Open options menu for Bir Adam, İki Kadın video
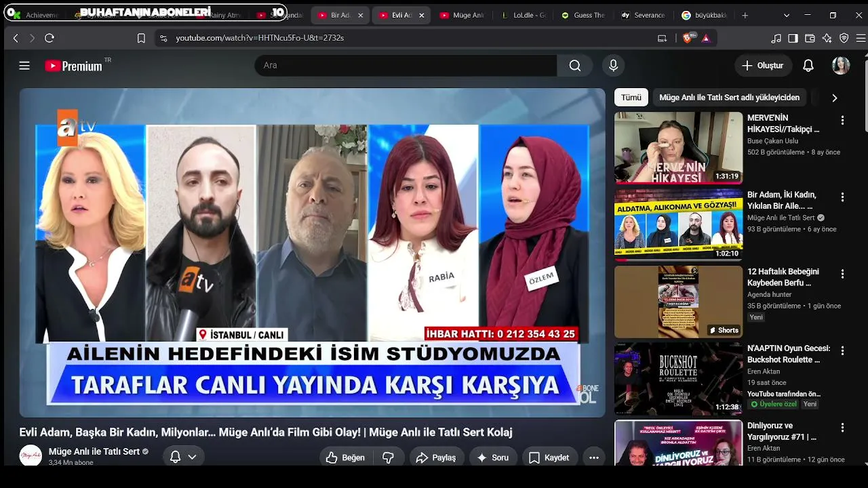868x488 pixels. (842, 197)
